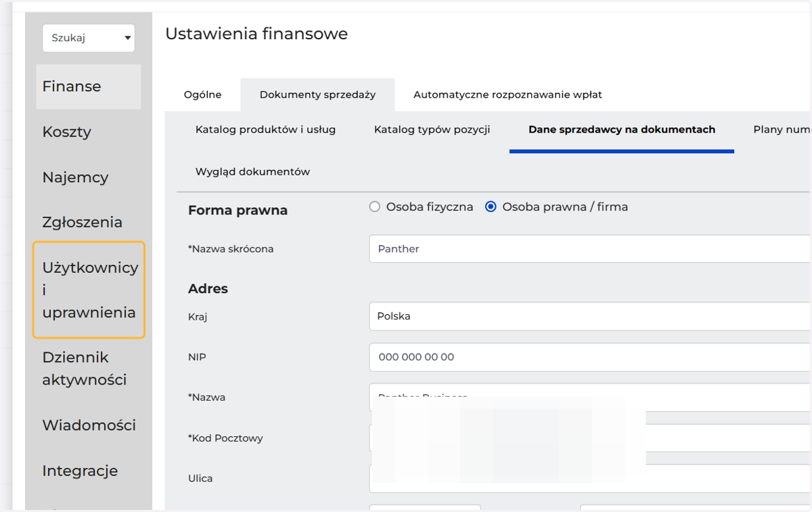The image size is (812, 512).
Task: Go to Koszty section
Action: (x=67, y=132)
